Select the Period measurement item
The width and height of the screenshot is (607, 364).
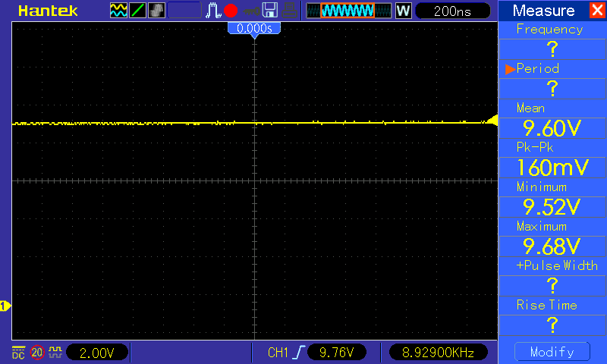pyautogui.click(x=552, y=80)
